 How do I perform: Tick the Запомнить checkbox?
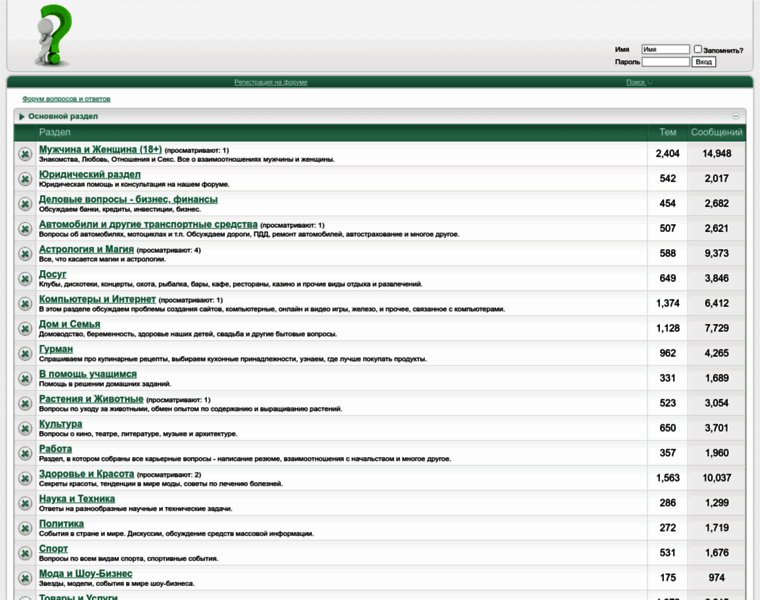click(x=697, y=49)
